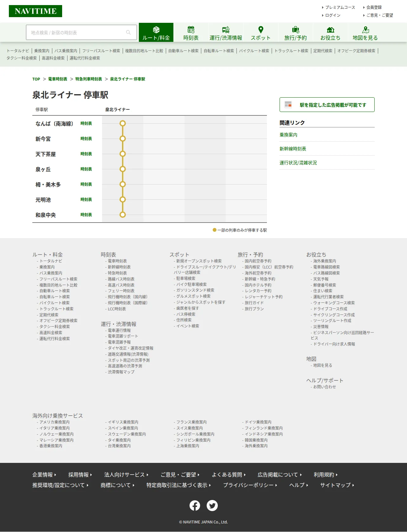Open footer グルメスポット検索 link
Screen dimensions: 407x532
[193, 296]
